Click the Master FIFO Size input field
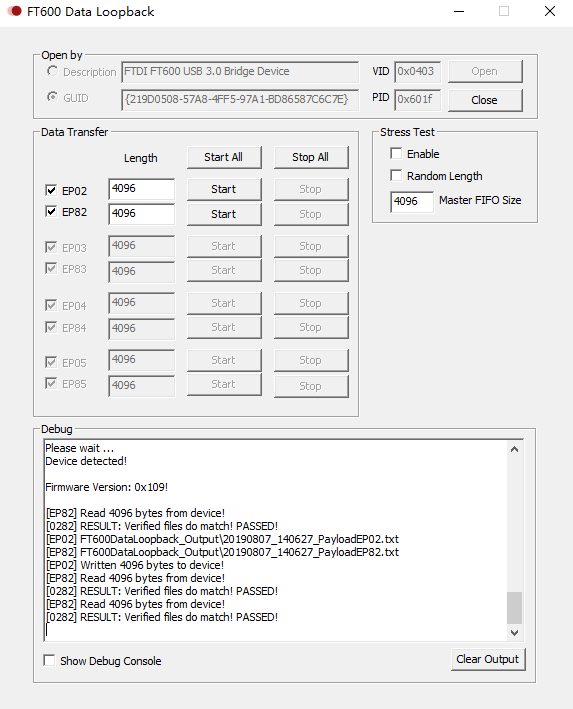This screenshot has width=573, height=709. point(412,202)
